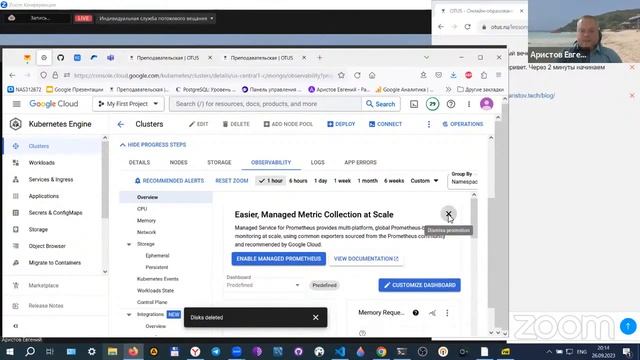The image size is (640, 360).
Task: Select the 6 hours time range
Action: (x=298, y=181)
